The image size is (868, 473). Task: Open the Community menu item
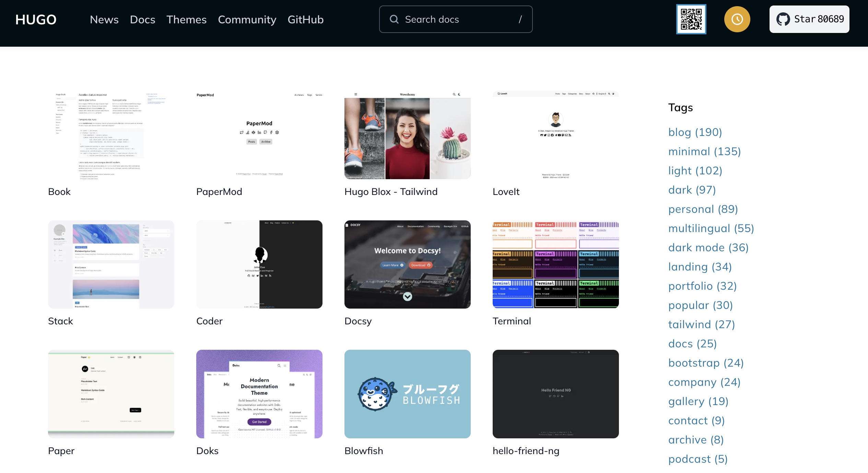coord(247,20)
